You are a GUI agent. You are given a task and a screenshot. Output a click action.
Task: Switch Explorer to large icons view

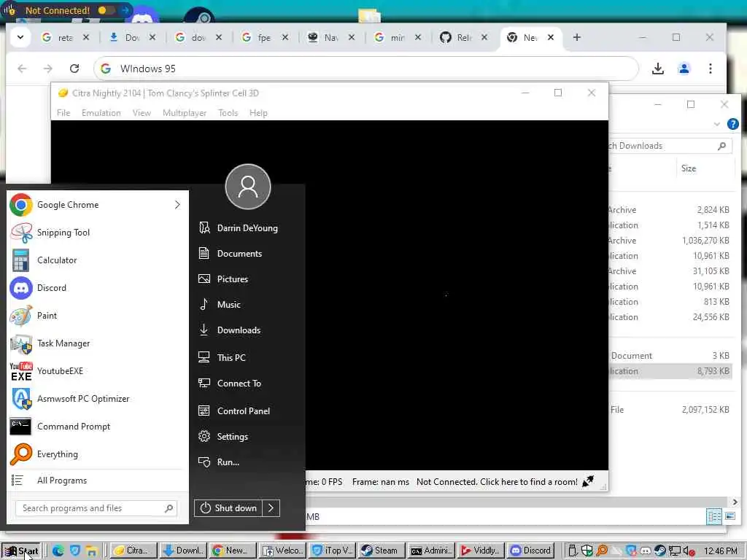coord(729,516)
